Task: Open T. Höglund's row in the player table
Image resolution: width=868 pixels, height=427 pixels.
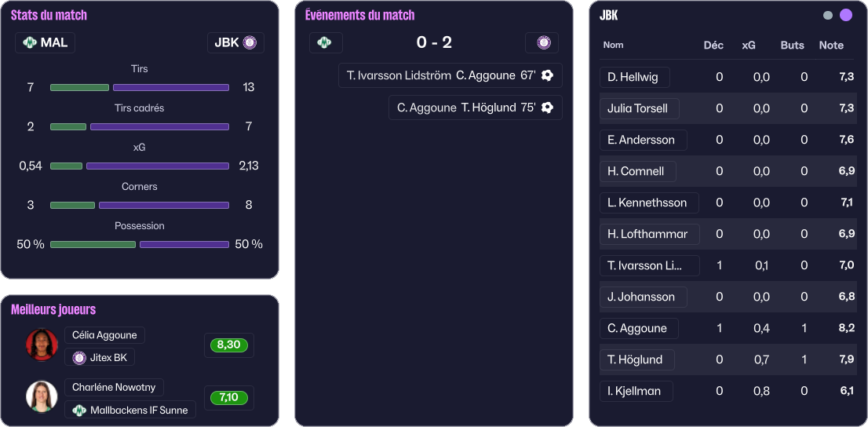Action: point(635,359)
